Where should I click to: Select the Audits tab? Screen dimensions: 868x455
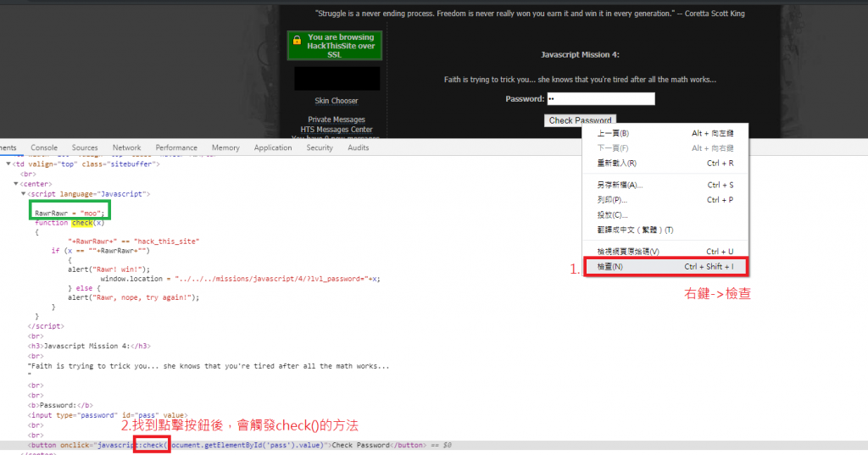[x=359, y=147]
